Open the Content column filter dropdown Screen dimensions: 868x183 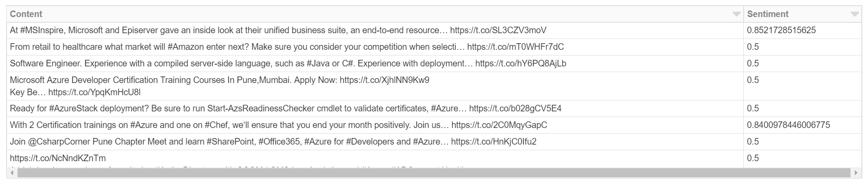pyautogui.click(x=736, y=14)
